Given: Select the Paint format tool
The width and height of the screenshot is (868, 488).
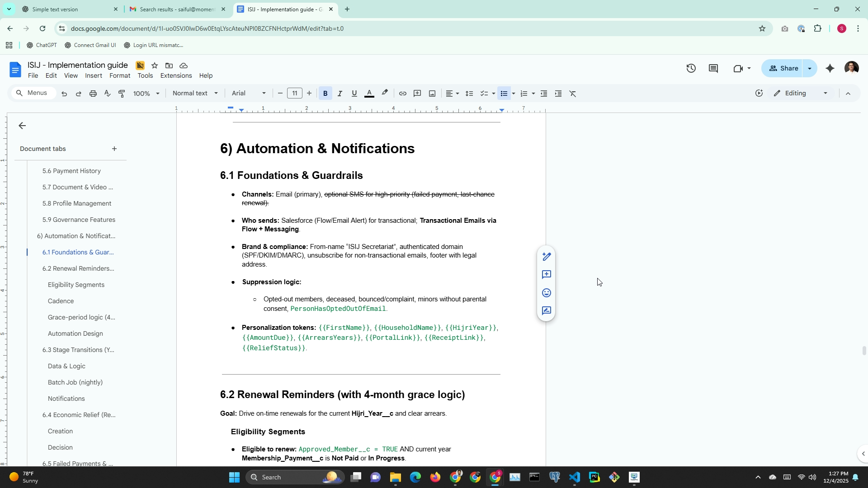Looking at the screenshot, I should tap(122, 94).
